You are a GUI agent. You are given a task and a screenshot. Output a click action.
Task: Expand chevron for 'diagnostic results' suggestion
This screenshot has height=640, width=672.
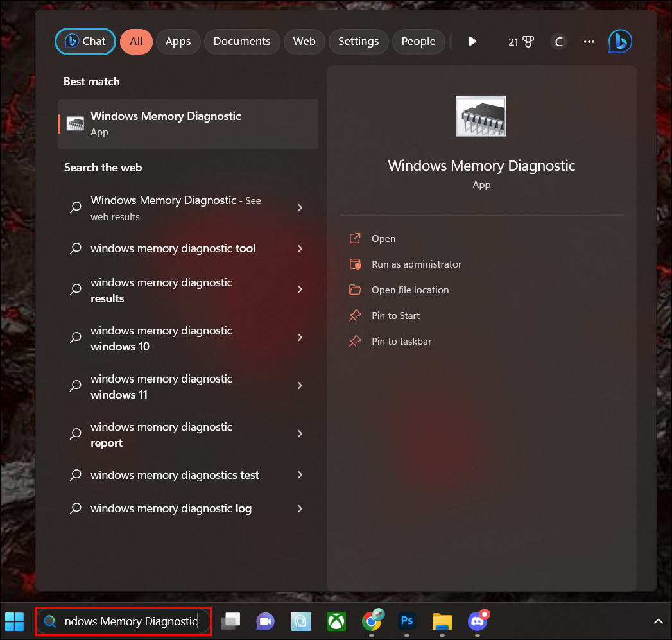pyautogui.click(x=300, y=290)
